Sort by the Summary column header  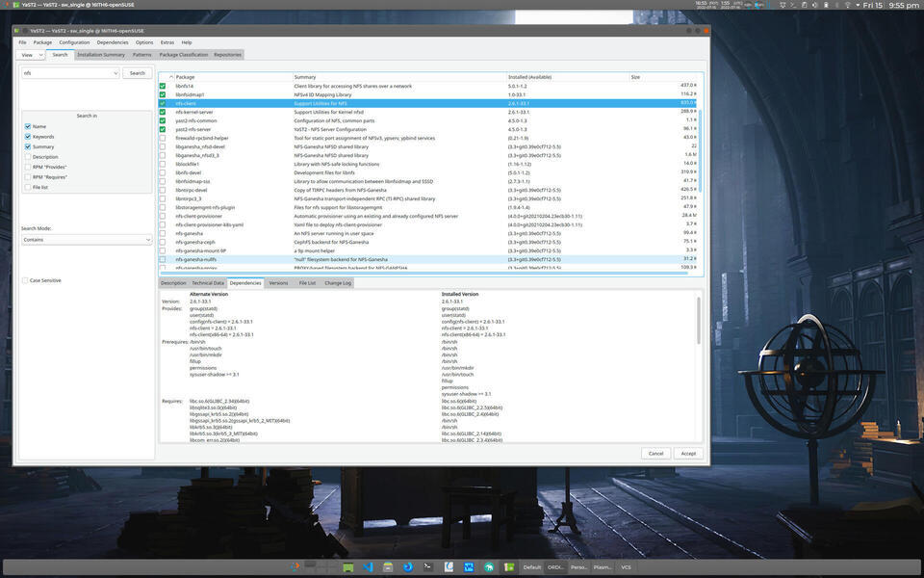coord(399,77)
